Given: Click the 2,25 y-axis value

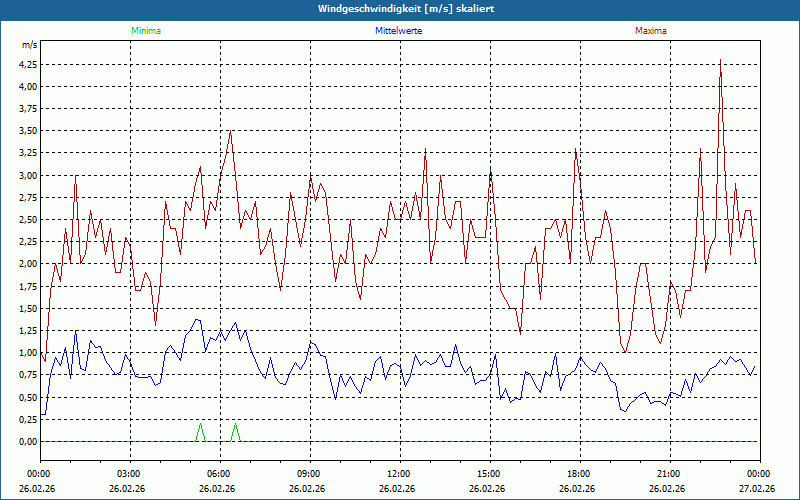Looking at the screenshot, I should [x=29, y=242].
